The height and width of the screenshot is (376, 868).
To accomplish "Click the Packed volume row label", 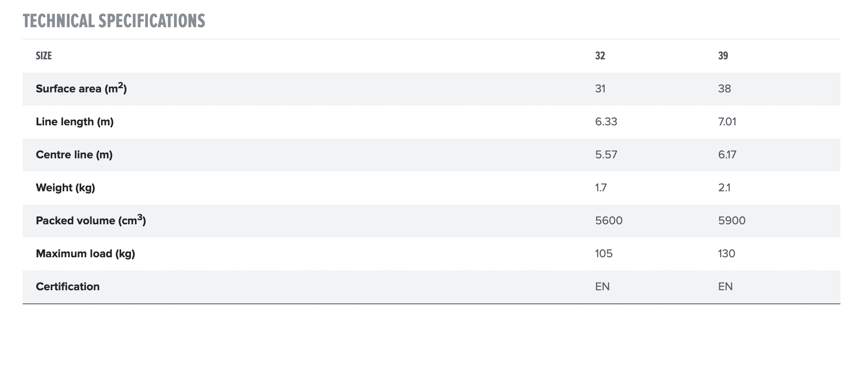I will [x=91, y=221].
